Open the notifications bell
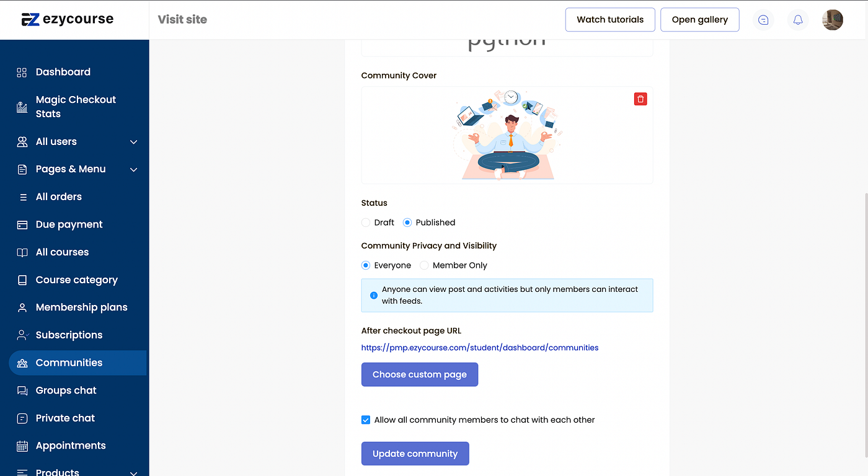Image resolution: width=868 pixels, height=476 pixels. point(798,20)
